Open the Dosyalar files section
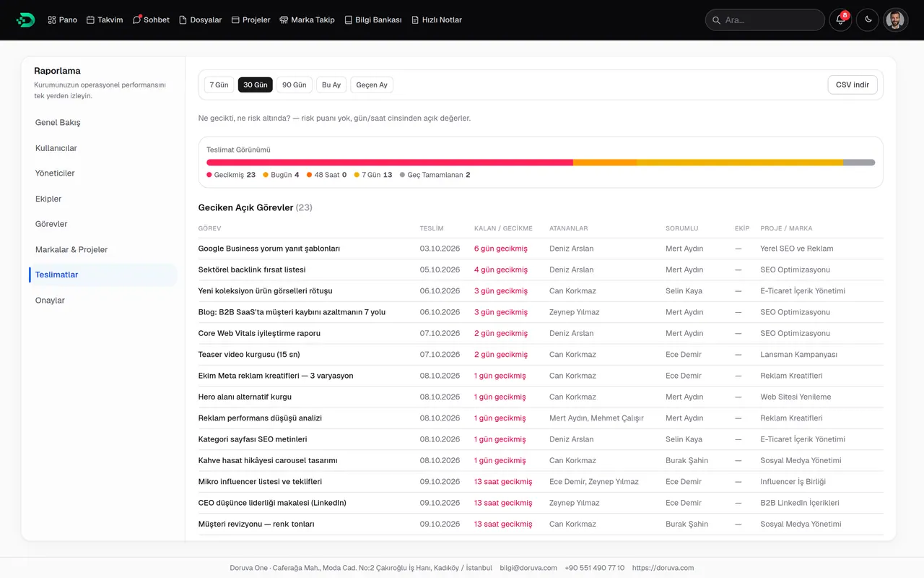This screenshot has width=924, height=578. coord(201,20)
